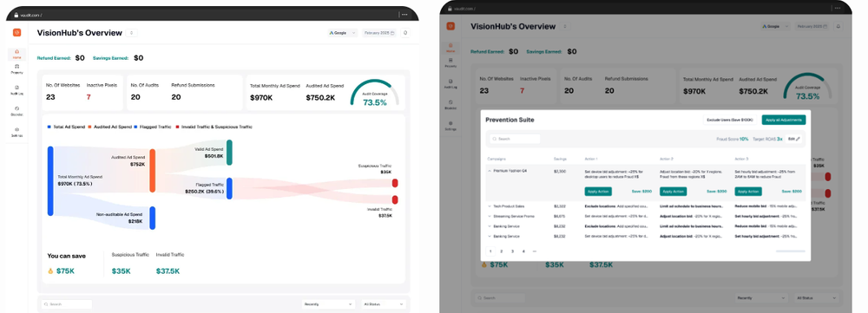Open Property in the undimmed dashboard sidebar

pos(16,68)
